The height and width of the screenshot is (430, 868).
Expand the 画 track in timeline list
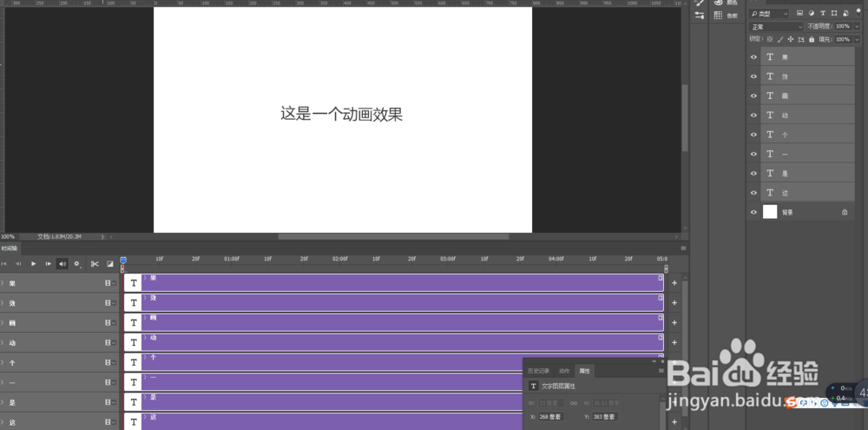click(x=3, y=323)
